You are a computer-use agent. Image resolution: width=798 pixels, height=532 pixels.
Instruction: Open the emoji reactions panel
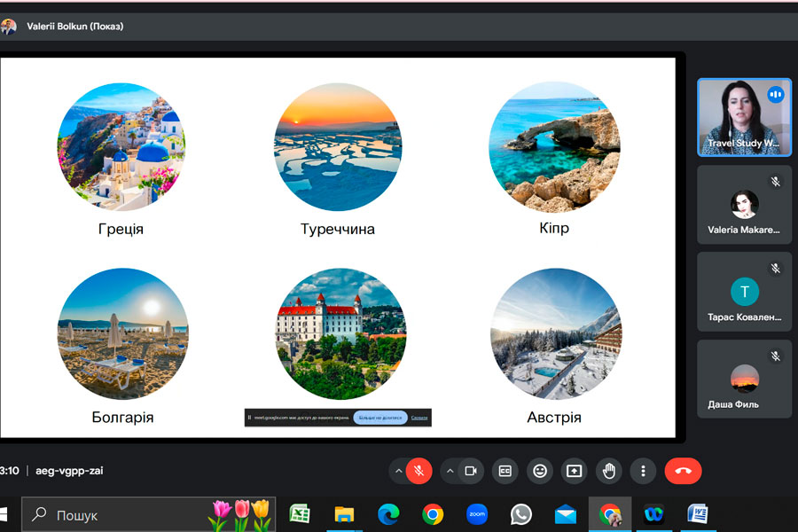[540, 471]
